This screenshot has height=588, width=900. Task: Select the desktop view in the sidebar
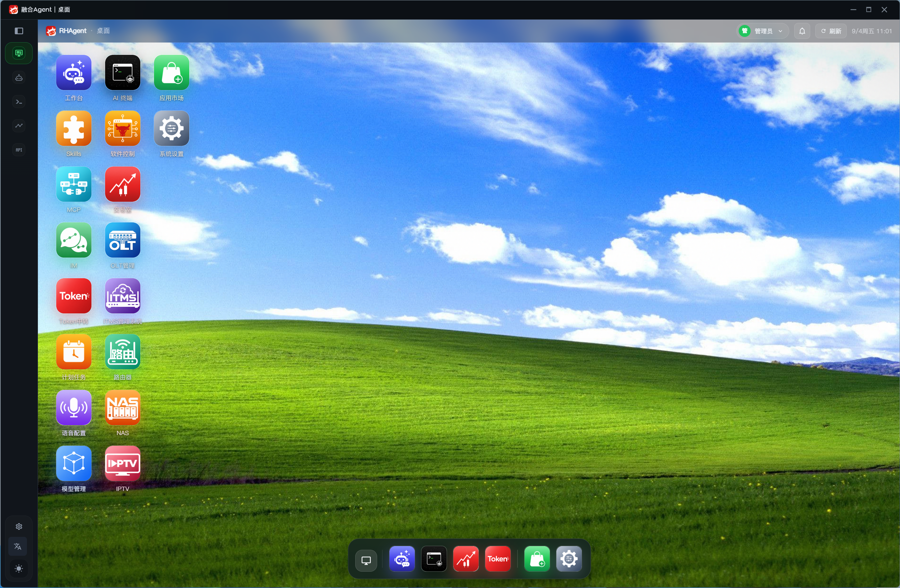tap(19, 53)
